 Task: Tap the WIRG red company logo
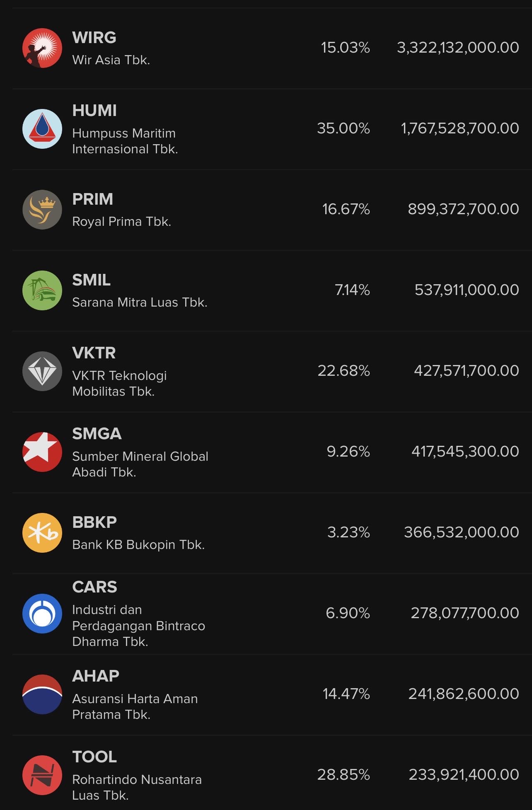pos(42,48)
